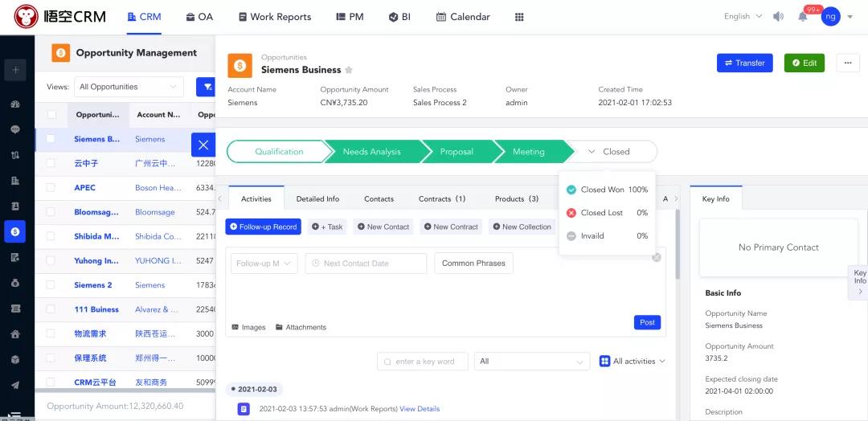The height and width of the screenshot is (421, 868).
Task: Open the All filter dropdown beside keyword search
Action: click(x=532, y=362)
